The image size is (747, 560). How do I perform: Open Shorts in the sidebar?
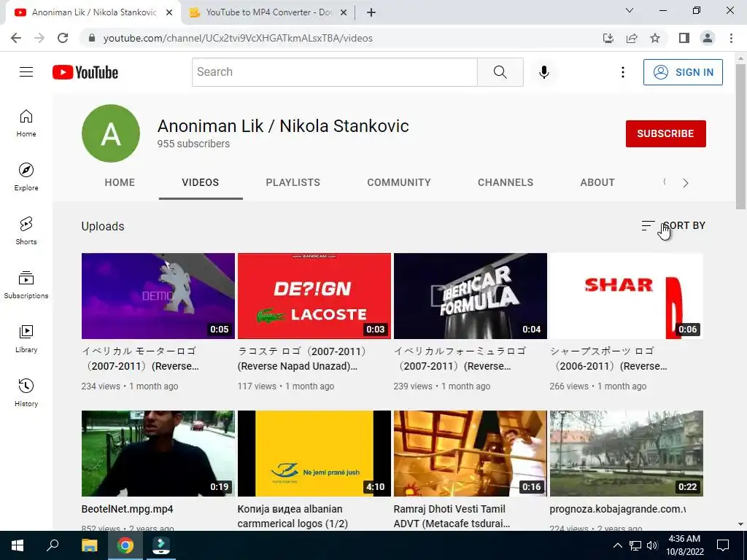[x=26, y=231]
